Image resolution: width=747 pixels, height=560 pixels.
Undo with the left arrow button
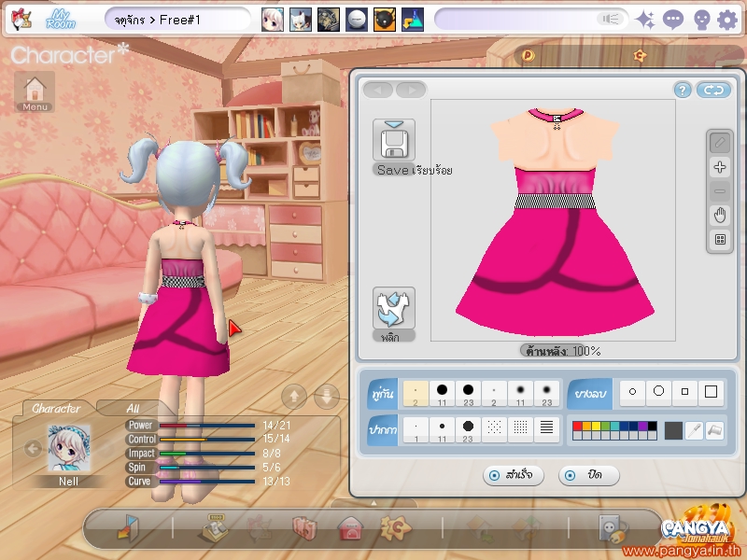point(378,90)
